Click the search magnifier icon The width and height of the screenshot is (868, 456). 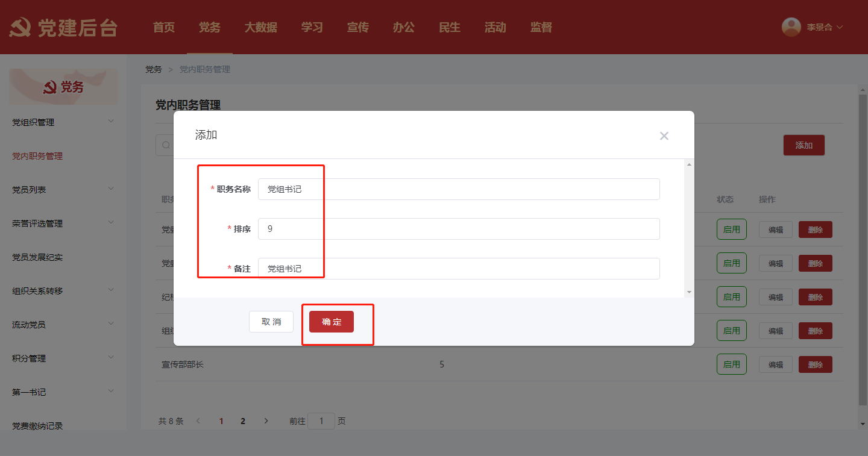pyautogui.click(x=166, y=145)
